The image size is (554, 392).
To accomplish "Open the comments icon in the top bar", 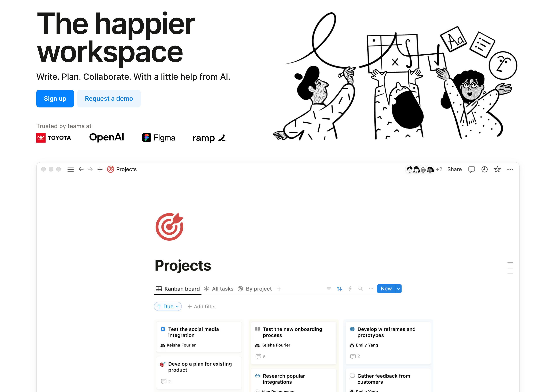I will [471, 169].
